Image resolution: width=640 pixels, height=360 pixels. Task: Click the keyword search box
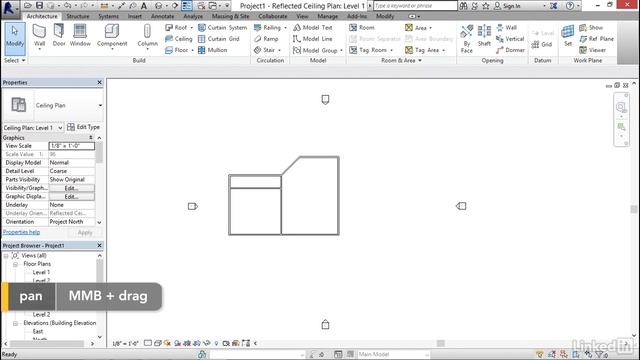[415, 6]
